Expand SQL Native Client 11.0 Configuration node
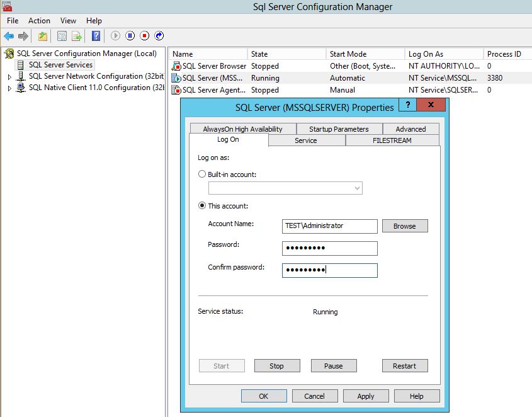Viewport: 532px width, 417px height. tap(9, 88)
